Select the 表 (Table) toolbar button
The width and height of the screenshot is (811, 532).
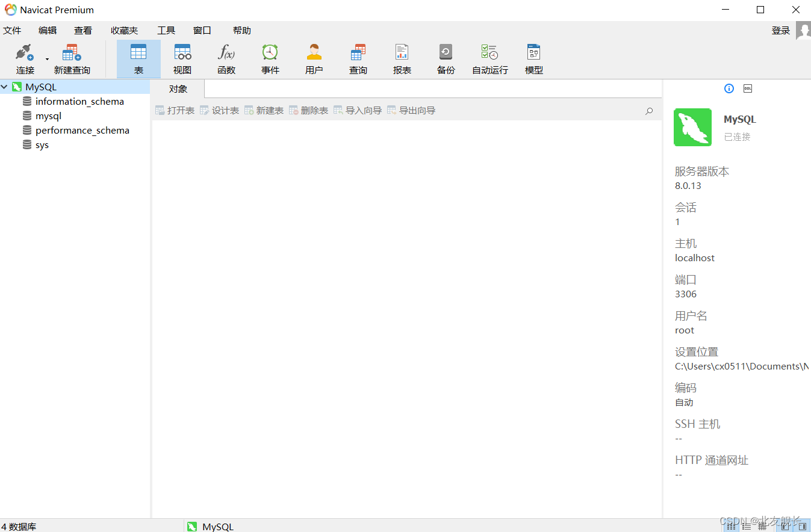[x=138, y=59]
